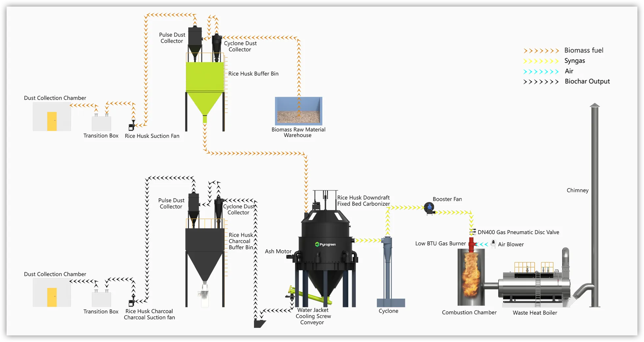Screen dimensions: 644x342
Task: Click the orange Biomass fuel legend arrows
Action: (x=541, y=51)
